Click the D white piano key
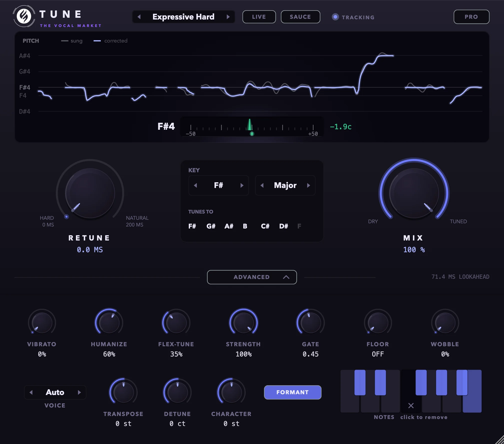 click(370, 404)
